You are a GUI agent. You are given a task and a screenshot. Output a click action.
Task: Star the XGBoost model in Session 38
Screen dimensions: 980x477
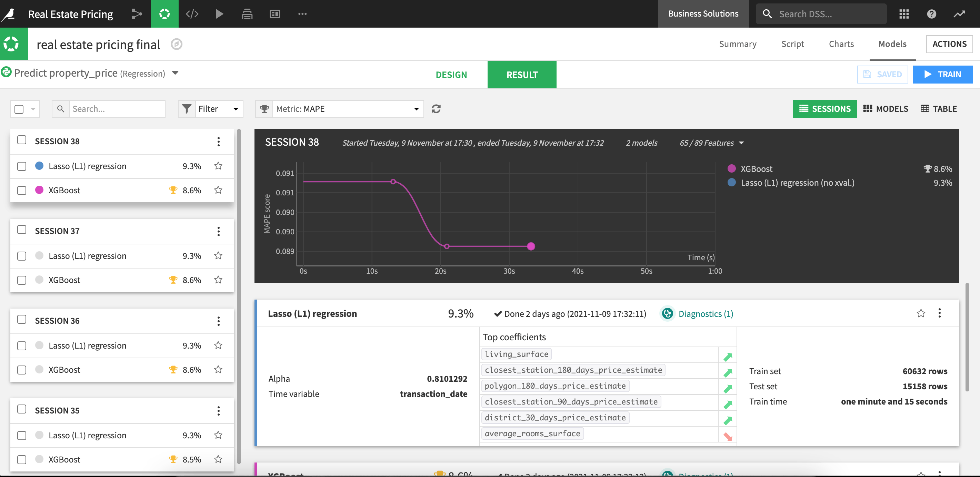pyautogui.click(x=218, y=190)
